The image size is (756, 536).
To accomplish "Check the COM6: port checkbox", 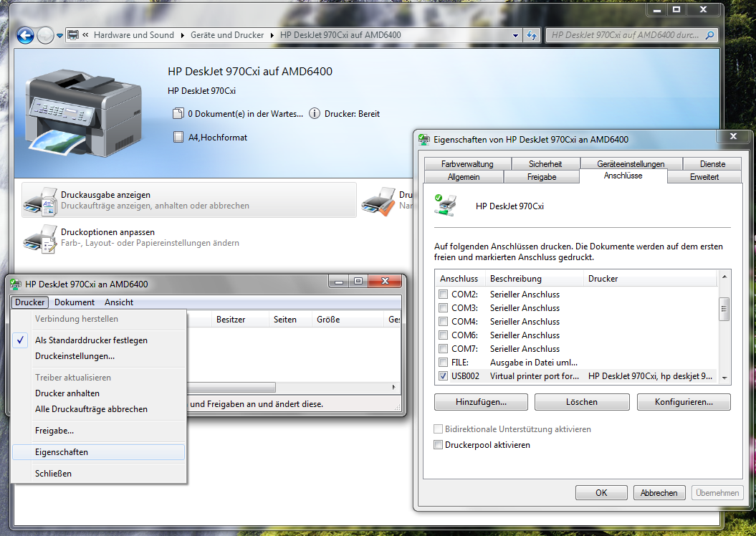I will [443, 335].
